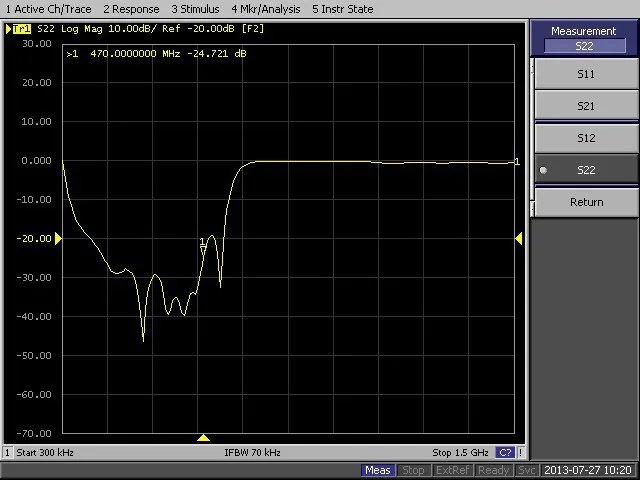640x480 pixels.
Task: Click the marker 1 triangle on frequency axis
Action: pyautogui.click(x=203, y=438)
